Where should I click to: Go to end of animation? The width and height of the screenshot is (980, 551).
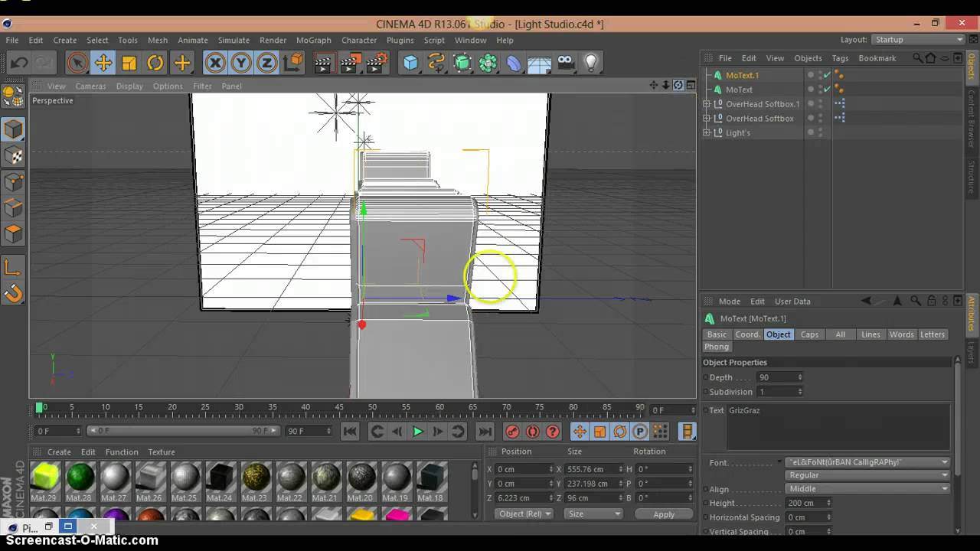click(485, 432)
